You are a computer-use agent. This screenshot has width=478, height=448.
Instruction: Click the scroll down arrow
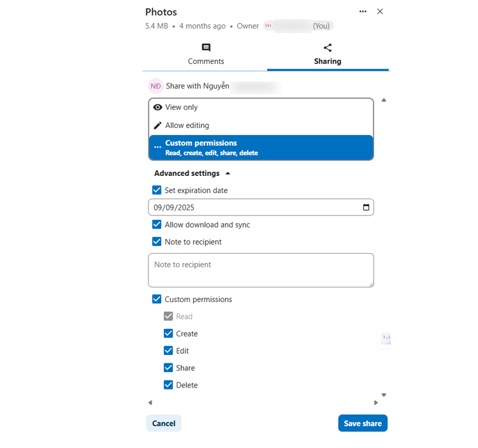384,396
